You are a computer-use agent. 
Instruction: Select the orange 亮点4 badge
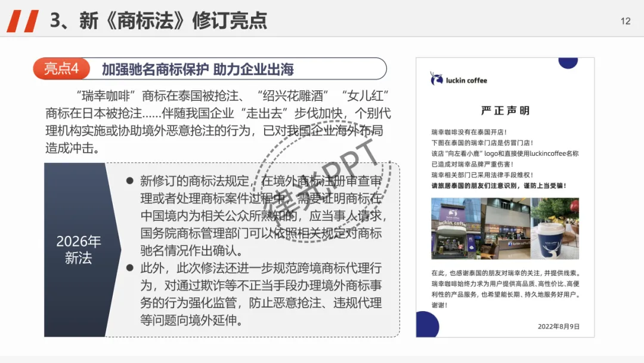pos(61,69)
